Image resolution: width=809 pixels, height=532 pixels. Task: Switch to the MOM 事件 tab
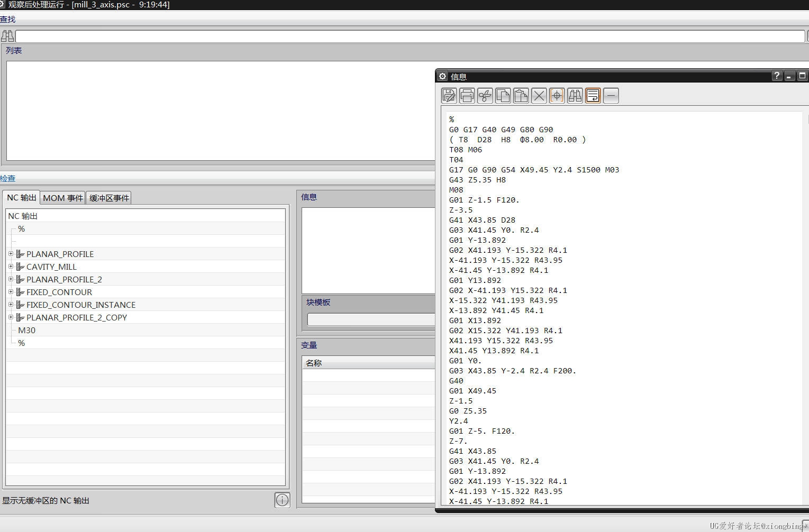click(63, 198)
